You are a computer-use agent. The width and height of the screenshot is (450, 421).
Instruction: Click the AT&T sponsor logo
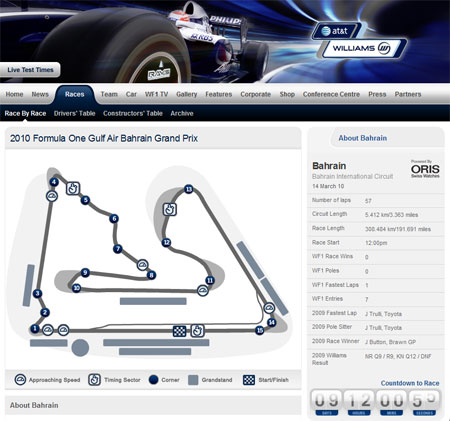[x=336, y=31]
